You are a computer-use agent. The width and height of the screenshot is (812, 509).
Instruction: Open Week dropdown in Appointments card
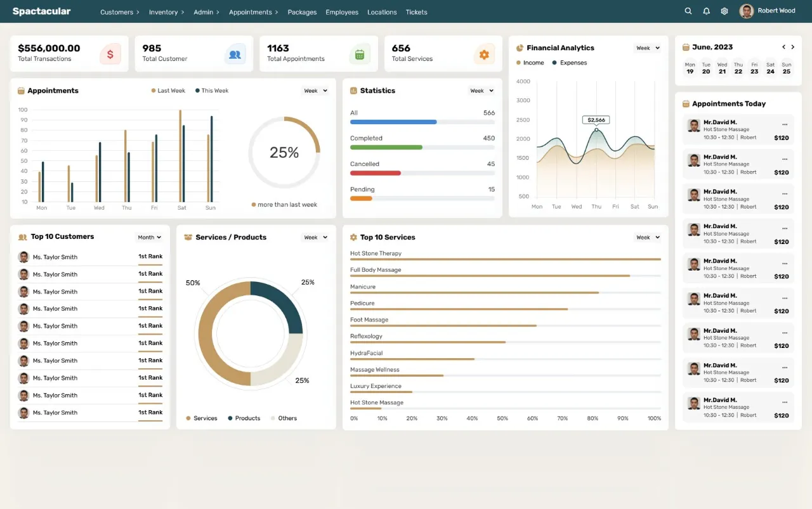(x=315, y=91)
